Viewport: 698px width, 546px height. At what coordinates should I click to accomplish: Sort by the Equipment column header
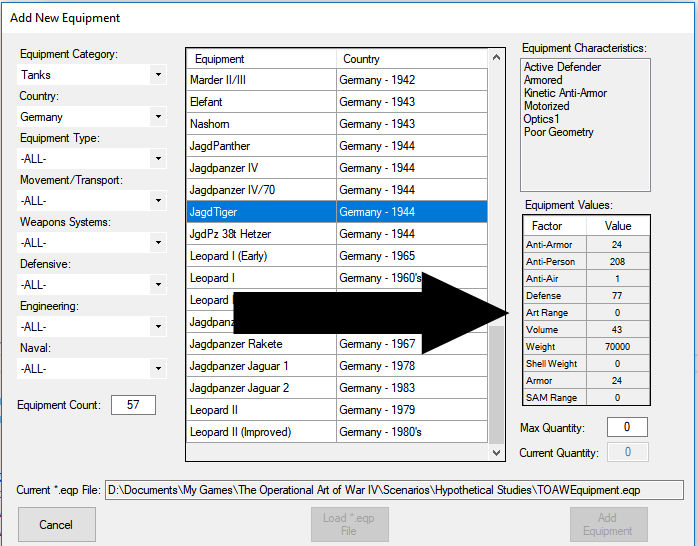pyautogui.click(x=261, y=59)
